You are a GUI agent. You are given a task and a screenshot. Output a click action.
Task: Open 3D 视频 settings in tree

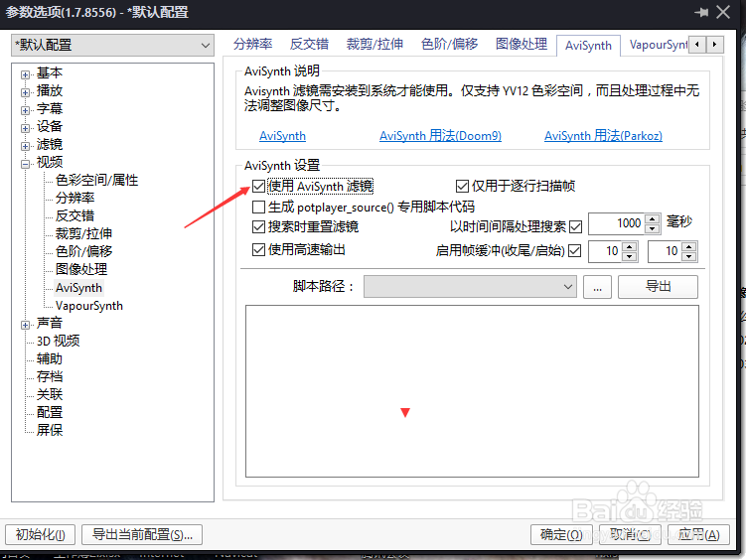[x=58, y=341]
